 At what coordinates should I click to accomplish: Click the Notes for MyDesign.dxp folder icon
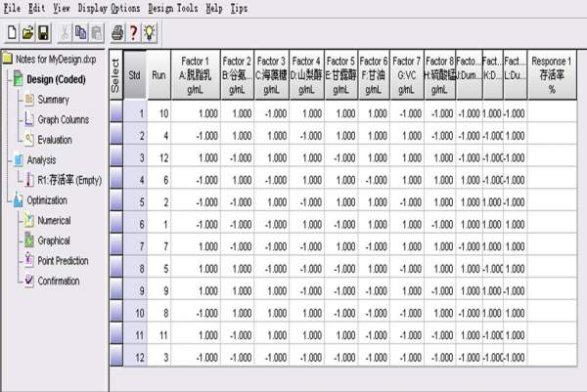pyautogui.click(x=8, y=59)
